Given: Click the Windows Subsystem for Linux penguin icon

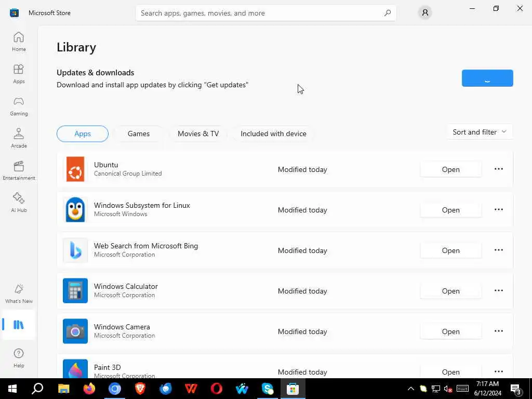Looking at the screenshot, I should 75,210.
